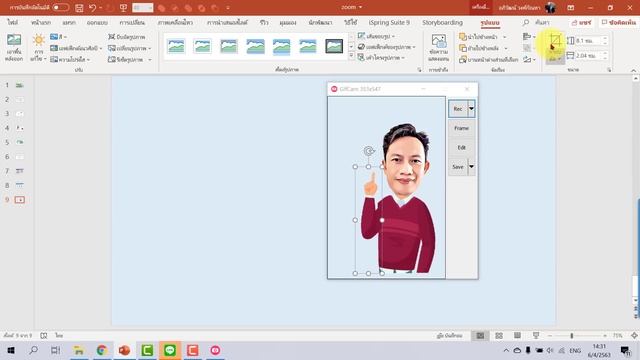Start slide show from the Quick Access Toolbar
The image size is (640, 360).
point(123,8)
